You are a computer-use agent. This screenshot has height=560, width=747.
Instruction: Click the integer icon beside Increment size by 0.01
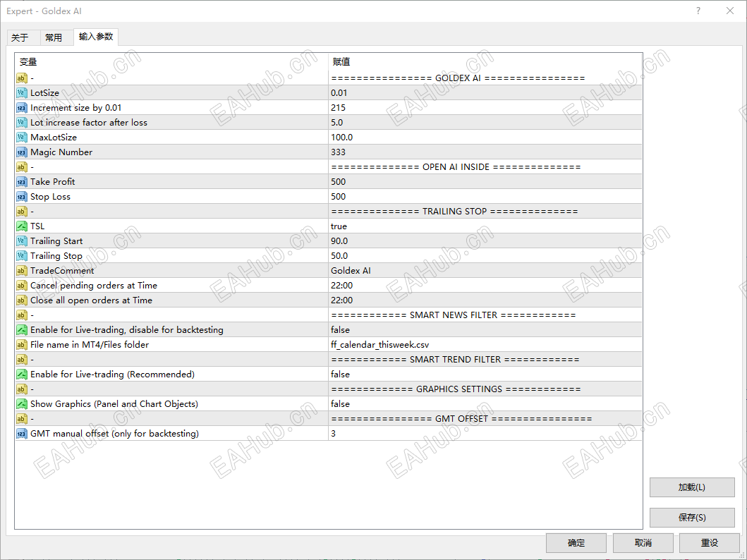(21, 108)
